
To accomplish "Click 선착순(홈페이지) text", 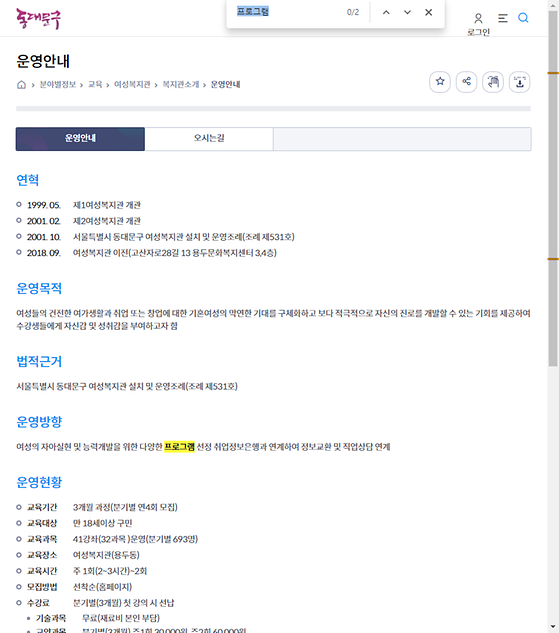I will coord(102,587).
